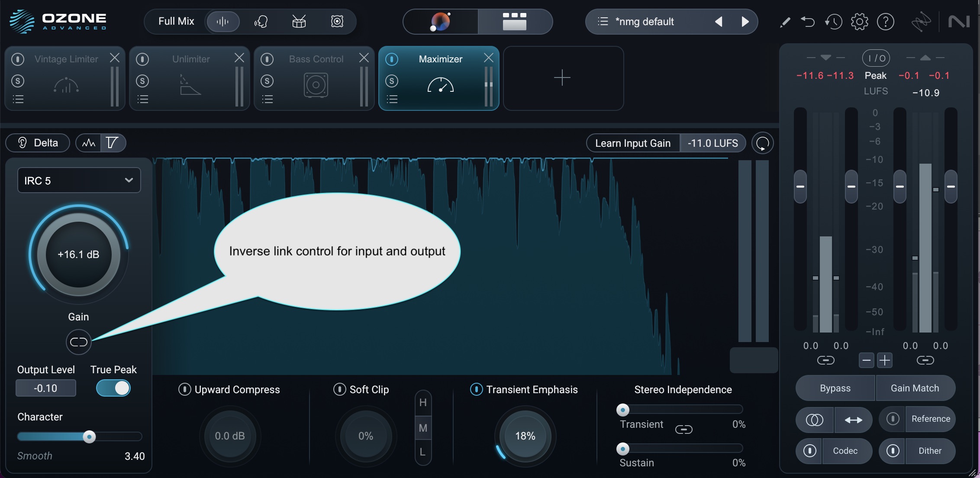Select Soft Clip M mode
This screenshot has width=980, height=478.
pos(423,428)
